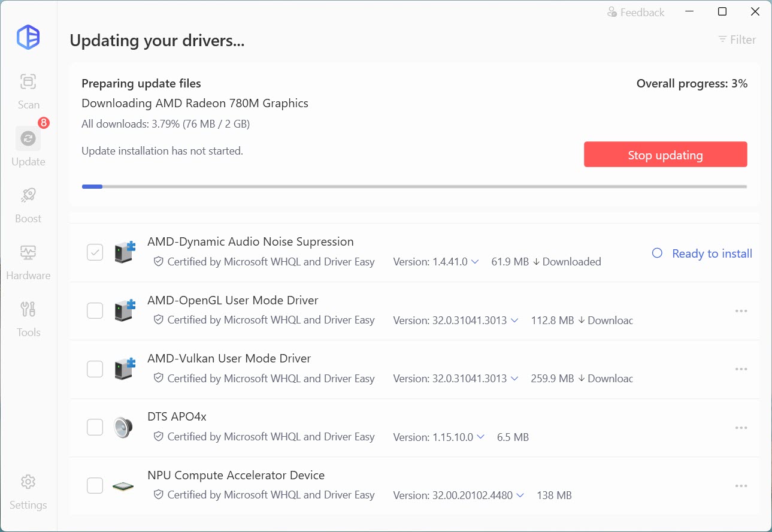772x532 pixels.
Task: Open the Tools wrench icon
Action: pyautogui.click(x=28, y=309)
